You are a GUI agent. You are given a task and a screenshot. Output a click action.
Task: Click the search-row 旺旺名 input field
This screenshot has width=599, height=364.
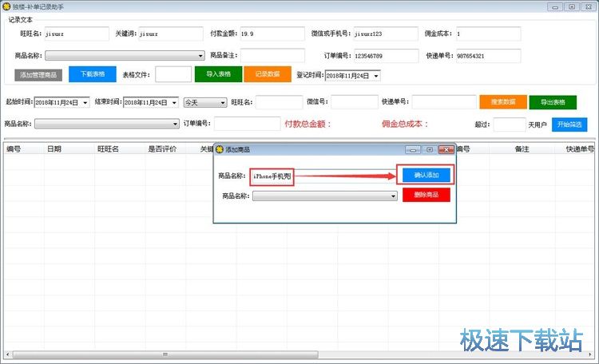[x=280, y=102]
